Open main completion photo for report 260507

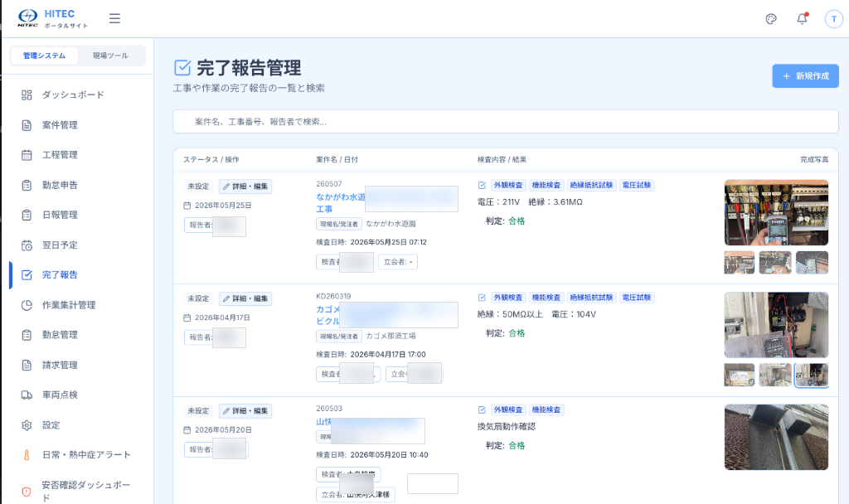776,213
